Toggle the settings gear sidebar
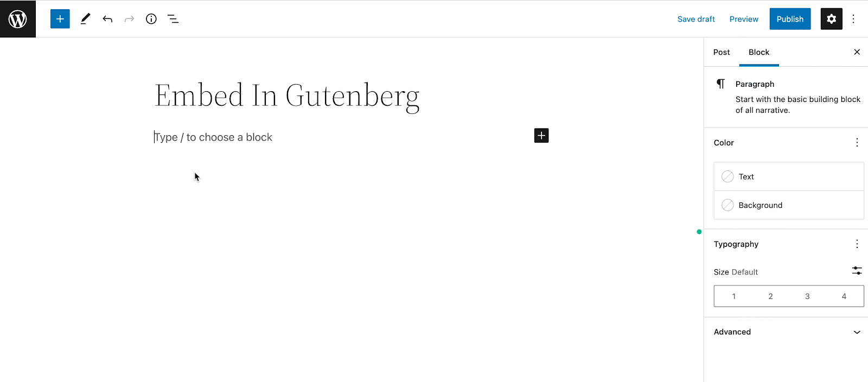 pyautogui.click(x=831, y=19)
